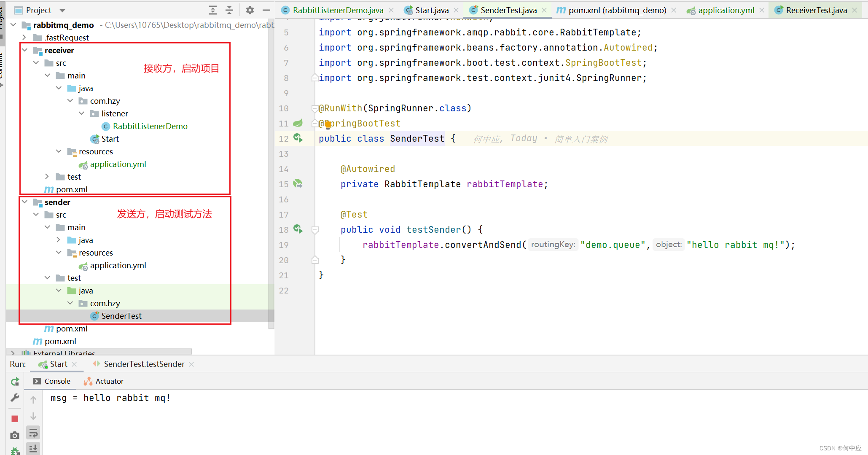Close the SenderTest.testSender run tab
The image size is (868, 455).
point(191,364)
